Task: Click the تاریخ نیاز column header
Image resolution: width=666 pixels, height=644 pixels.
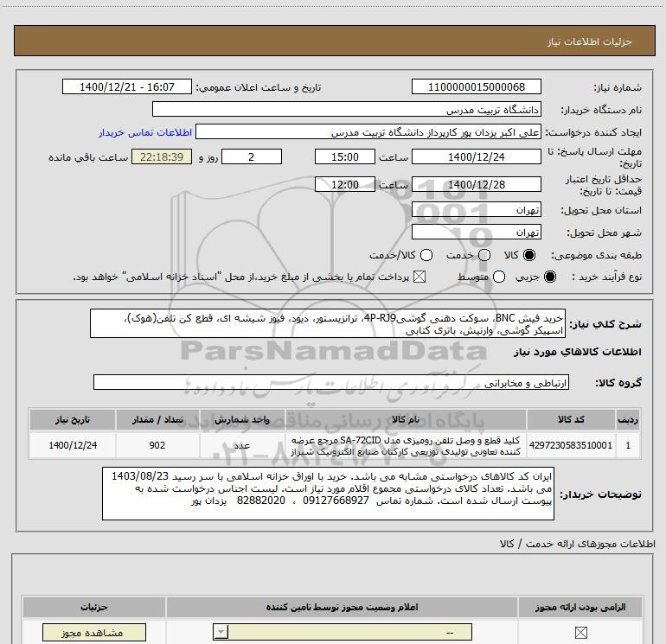Action: 73,419
